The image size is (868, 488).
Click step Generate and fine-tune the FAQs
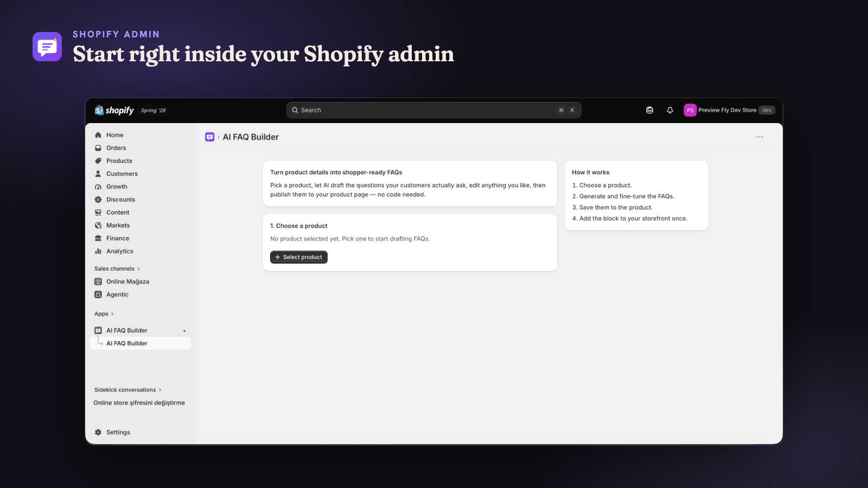click(623, 197)
